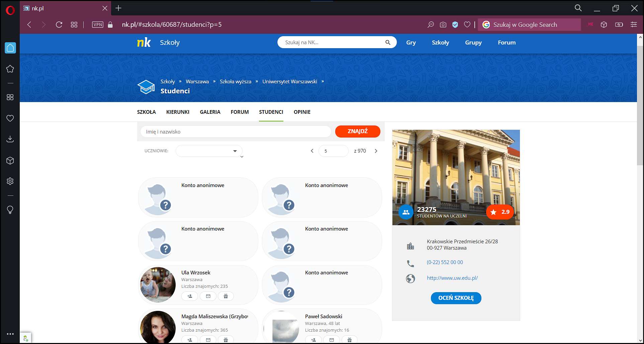Open settings gear in the sidebar
Viewport: 644px width, 344px height.
point(10,181)
